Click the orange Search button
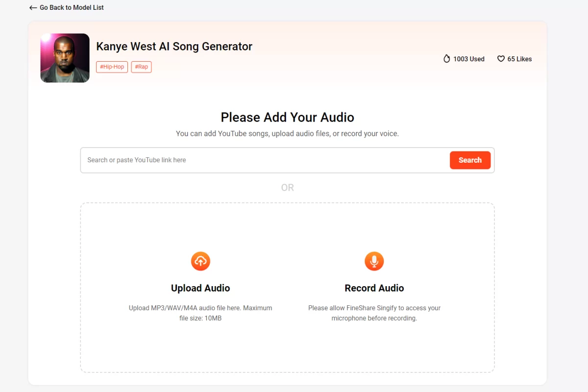 [x=470, y=160]
